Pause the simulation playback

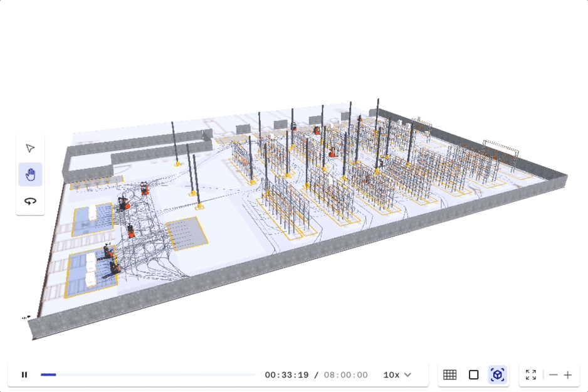(24, 374)
